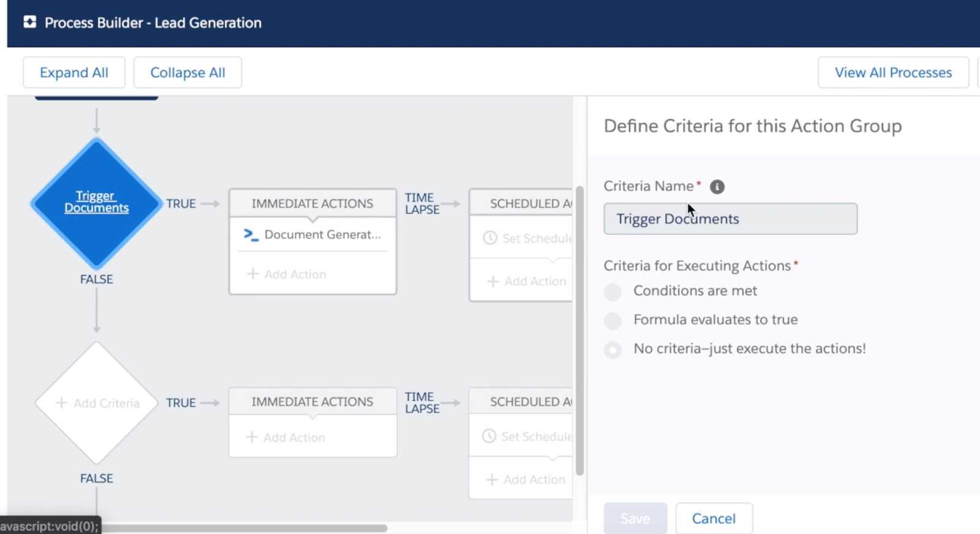Click Add Action under Document Generation
This screenshot has width=980, height=534.
(287, 274)
